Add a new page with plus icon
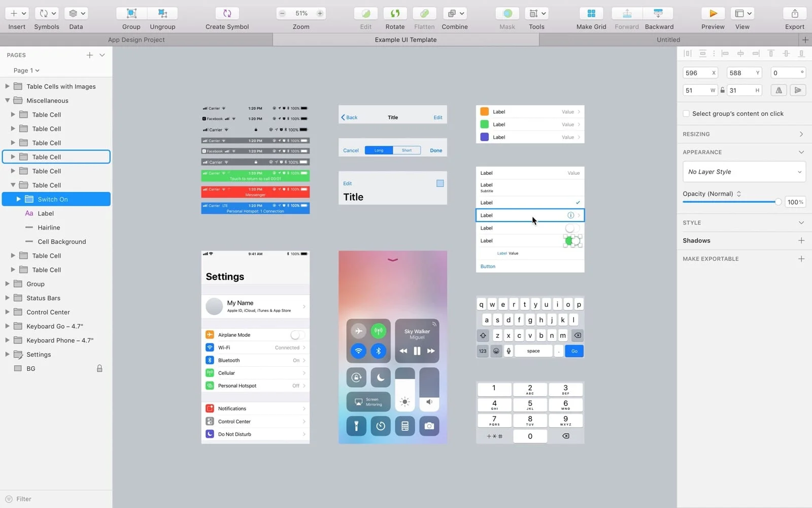812x508 pixels. pyautogui.click(x=90, y=55)
